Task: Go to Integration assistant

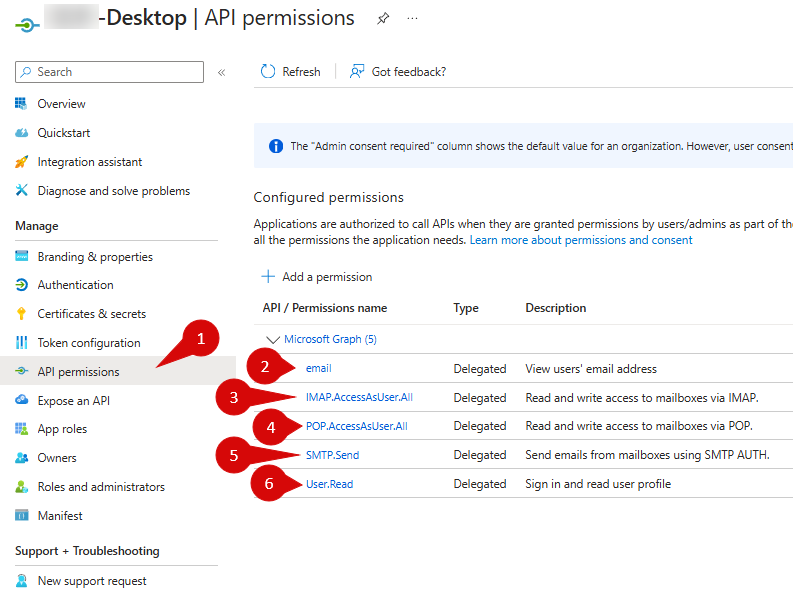Action: 90,162
